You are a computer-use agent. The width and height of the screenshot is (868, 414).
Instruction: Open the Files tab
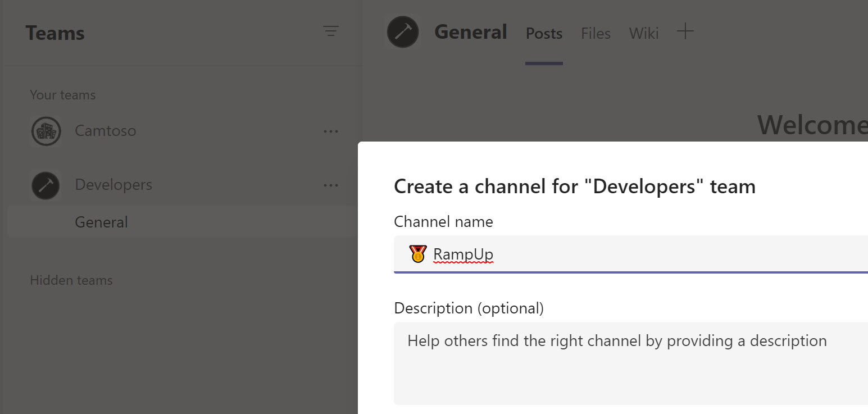[x=596, y=34]
